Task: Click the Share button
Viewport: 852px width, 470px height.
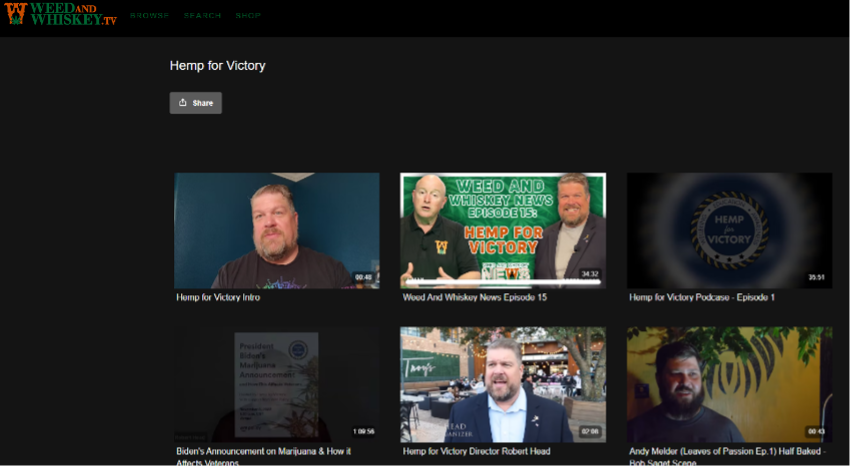Action: (x=196, y=103)
